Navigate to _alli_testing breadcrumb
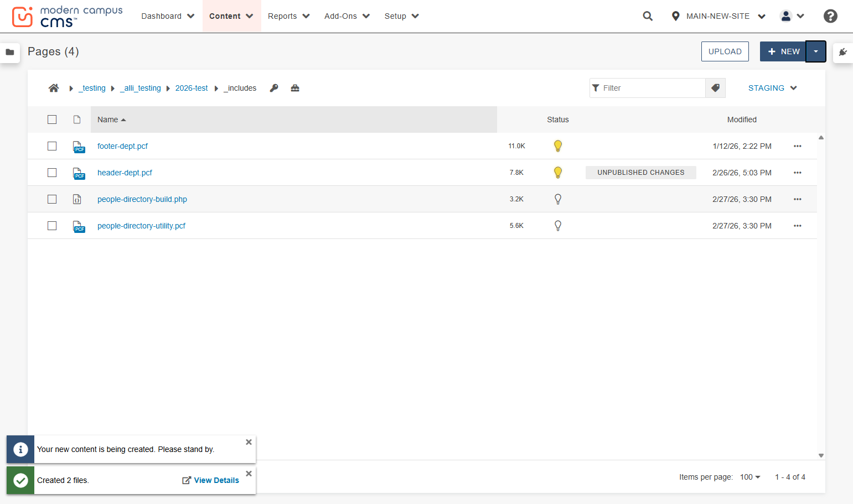 click(141, 88)
